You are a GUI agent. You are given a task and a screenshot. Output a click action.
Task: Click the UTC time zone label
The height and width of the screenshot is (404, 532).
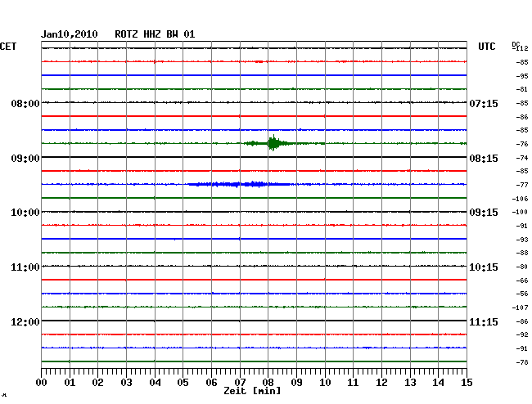point(486,47)
